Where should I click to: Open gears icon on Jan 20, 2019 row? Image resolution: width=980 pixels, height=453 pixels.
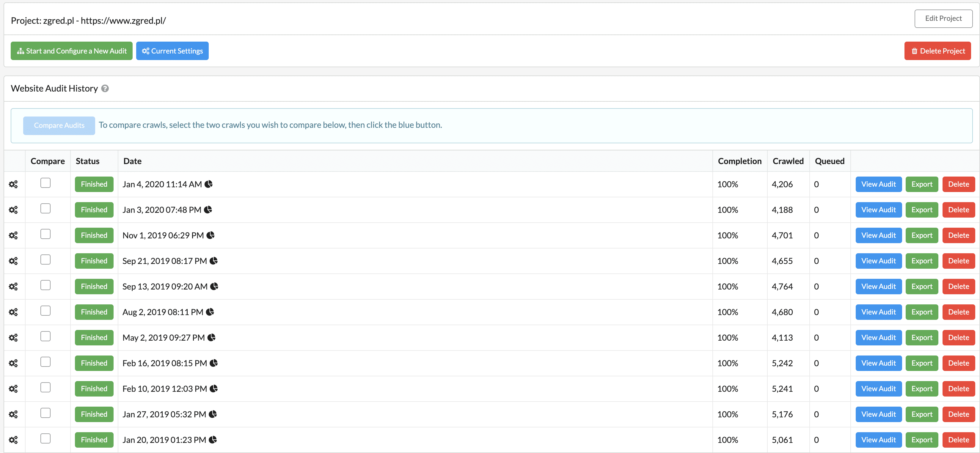(x=13, y=440)
